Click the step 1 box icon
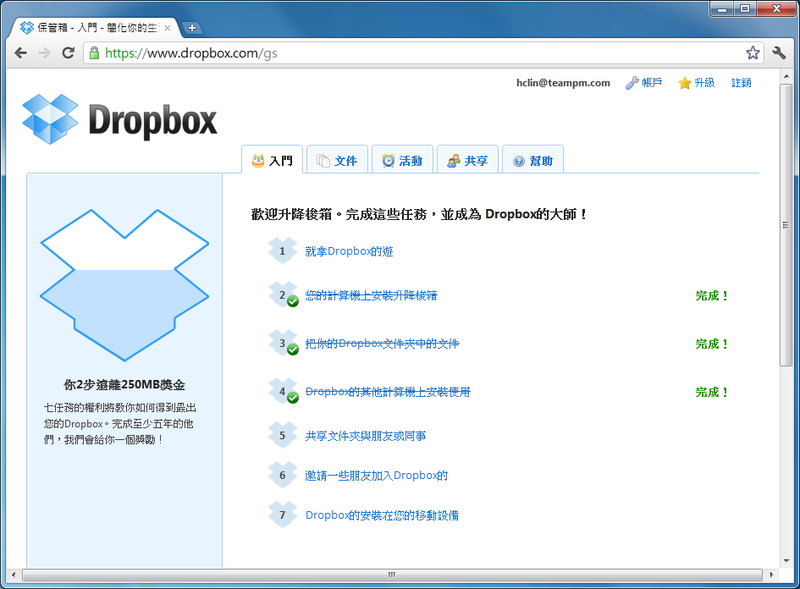800x589 pixels. coord(283,251)
